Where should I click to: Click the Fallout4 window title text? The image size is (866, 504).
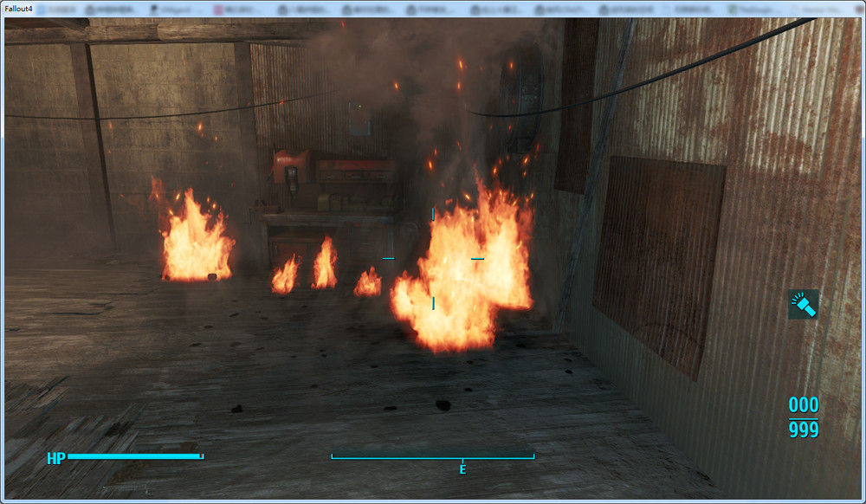(x=19, y=9)
